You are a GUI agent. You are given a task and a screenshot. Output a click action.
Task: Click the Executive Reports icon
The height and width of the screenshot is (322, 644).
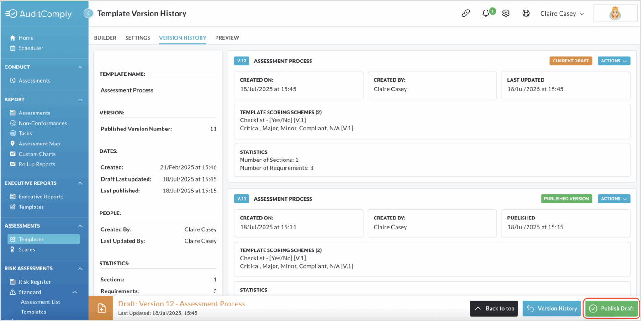13,197
